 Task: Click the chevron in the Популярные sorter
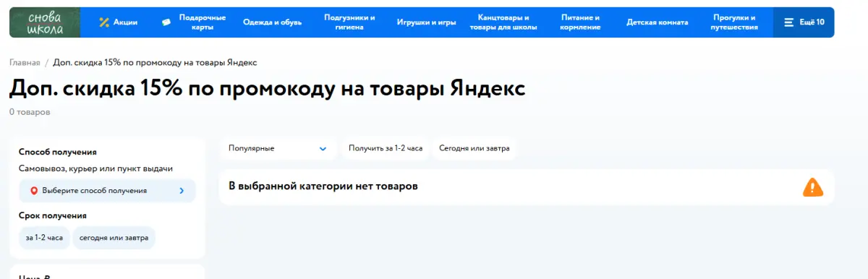coord(323,149)
